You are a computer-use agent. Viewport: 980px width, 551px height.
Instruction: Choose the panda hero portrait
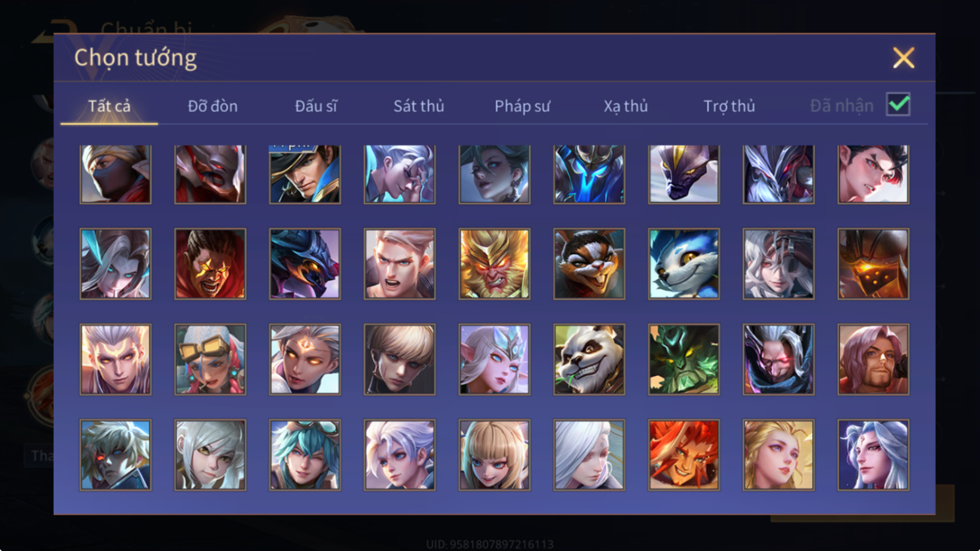point(589,359)
